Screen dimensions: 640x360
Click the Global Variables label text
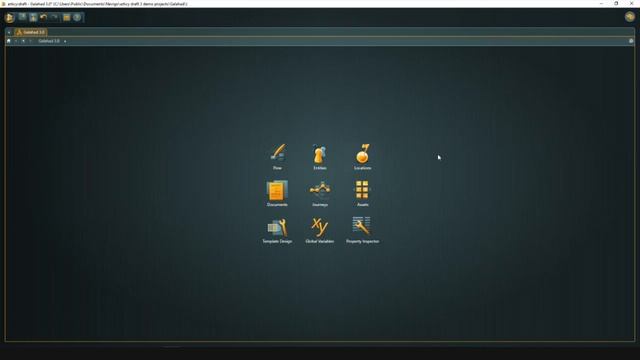tap(320, 241)
